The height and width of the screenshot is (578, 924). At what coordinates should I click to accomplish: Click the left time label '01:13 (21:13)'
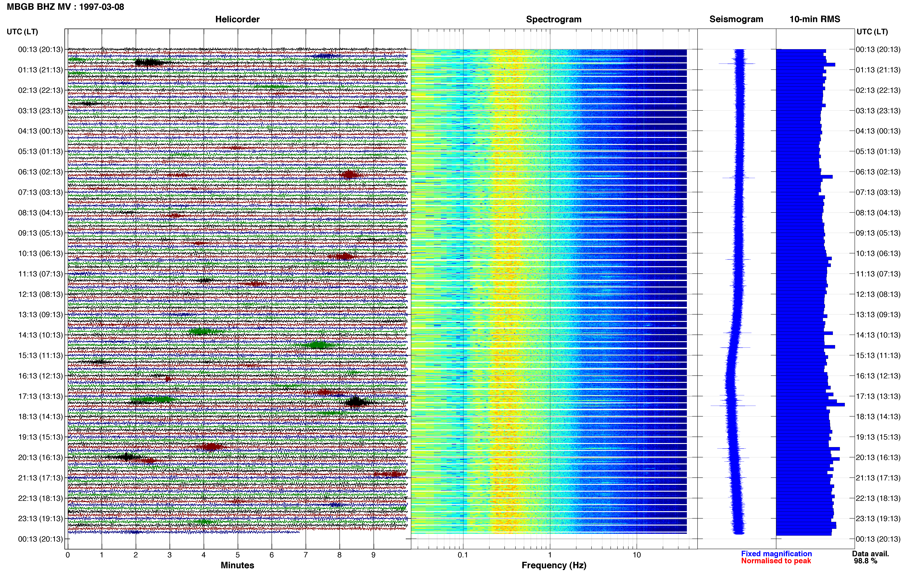41,70
